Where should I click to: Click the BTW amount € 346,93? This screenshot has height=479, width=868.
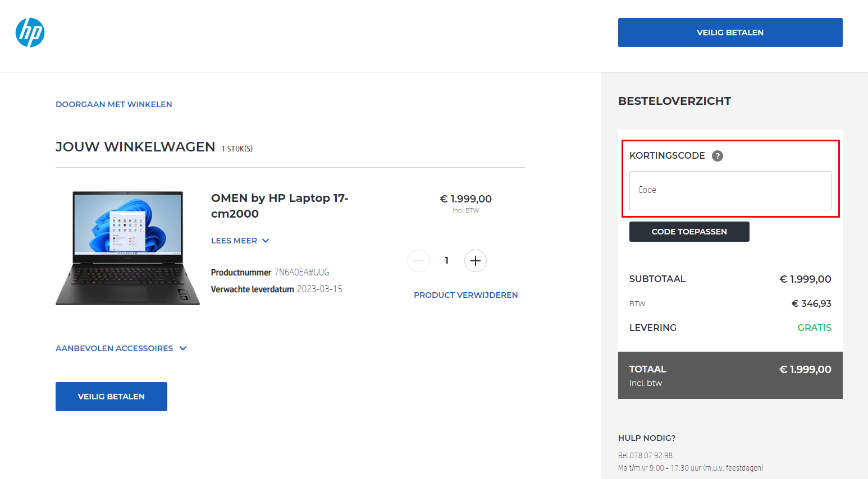811,303
